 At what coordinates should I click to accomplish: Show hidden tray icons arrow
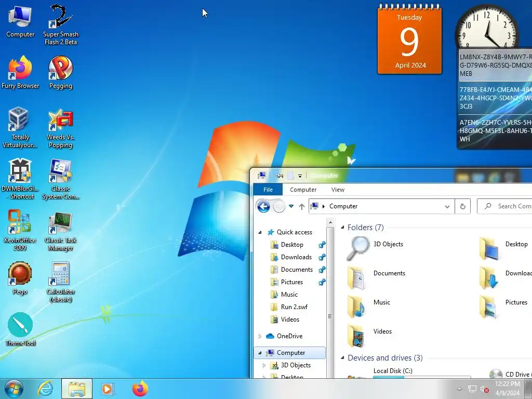point(459,389)
